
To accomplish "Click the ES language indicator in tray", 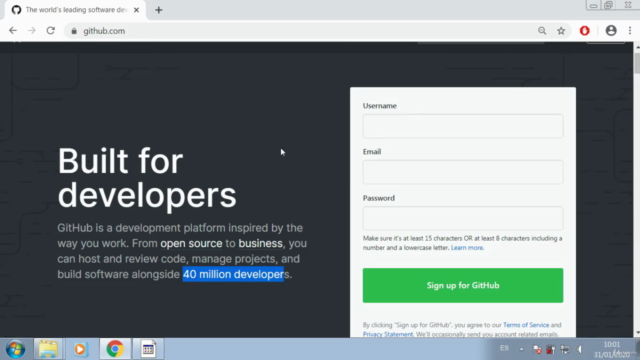I will pyautogui.click(x=504, y=348).
